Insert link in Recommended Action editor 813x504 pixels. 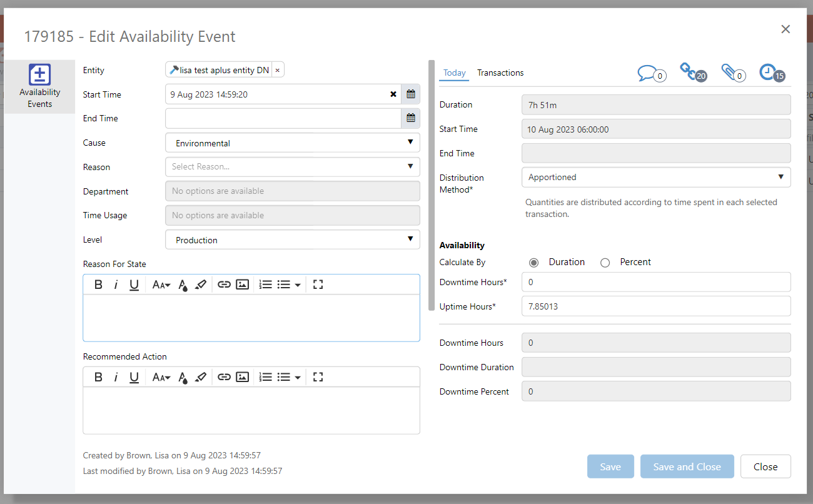(x=224, y=377)
